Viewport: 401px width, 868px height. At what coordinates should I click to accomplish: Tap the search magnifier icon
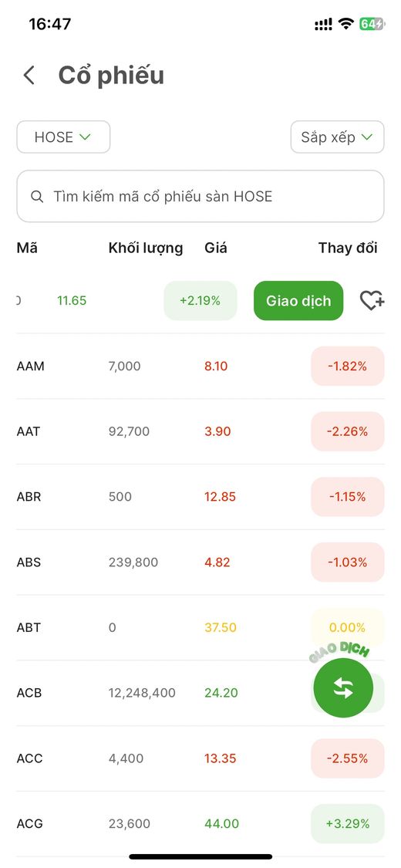[x=37, y=197]
